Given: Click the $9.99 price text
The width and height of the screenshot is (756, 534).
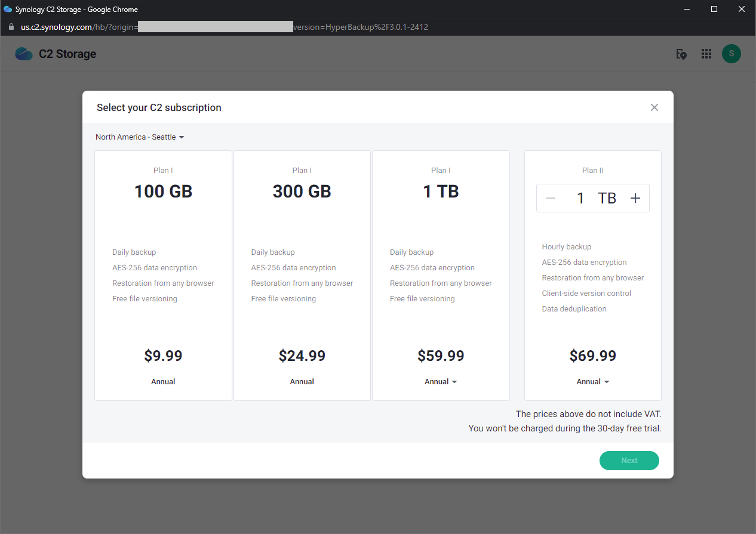Looking at the screenshot, I should [163, 356].
